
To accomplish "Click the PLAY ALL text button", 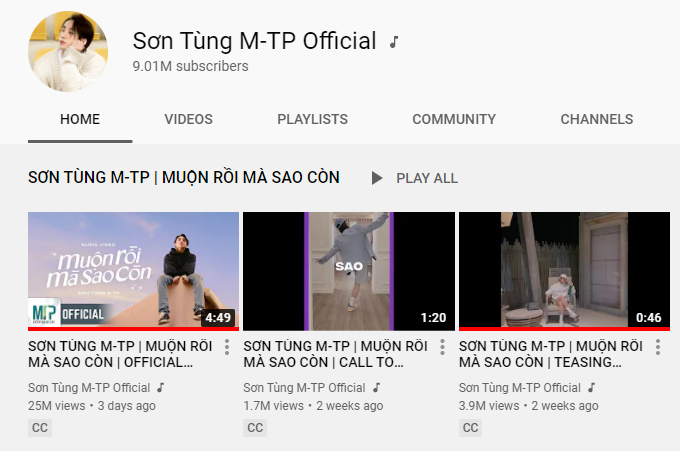I will 427,178.
